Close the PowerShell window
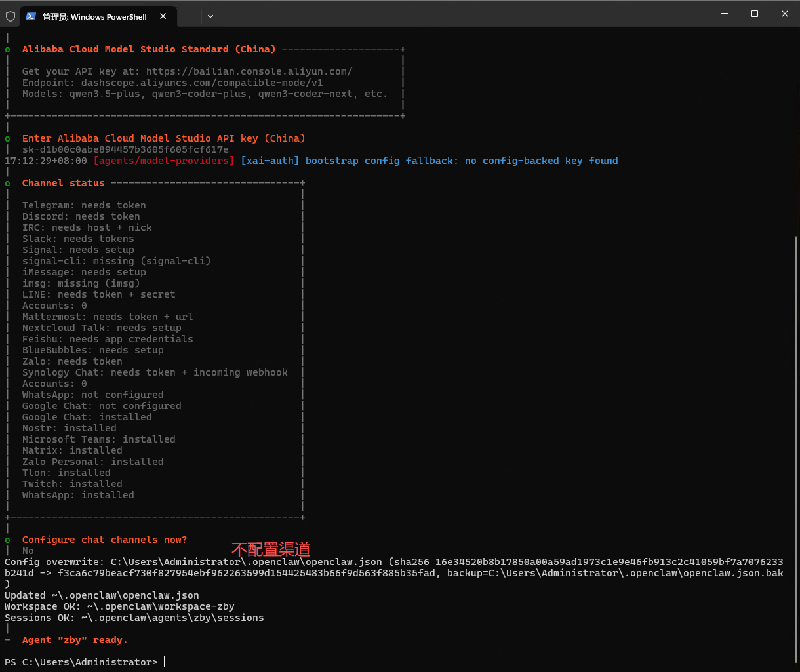The height and width of the screenshot is (672, 800). 785,14
